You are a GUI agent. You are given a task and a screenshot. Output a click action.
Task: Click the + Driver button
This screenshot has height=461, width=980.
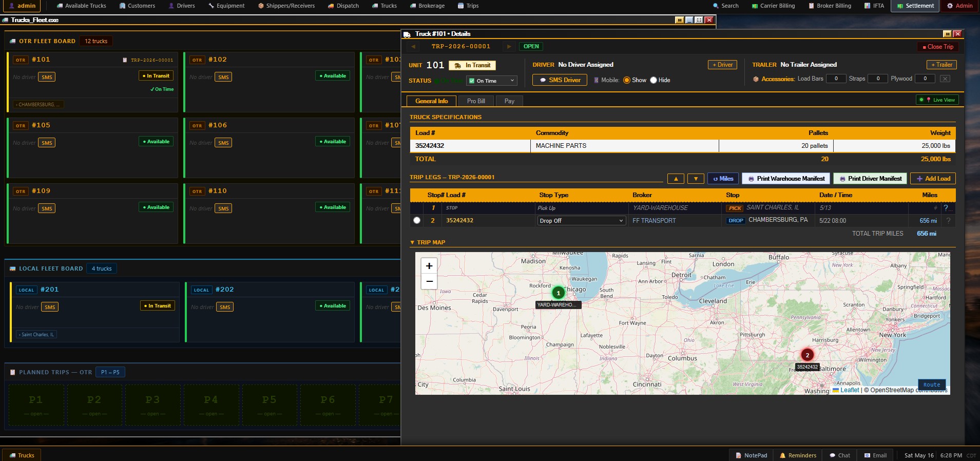pyautogui.click(x=722, y=65)
